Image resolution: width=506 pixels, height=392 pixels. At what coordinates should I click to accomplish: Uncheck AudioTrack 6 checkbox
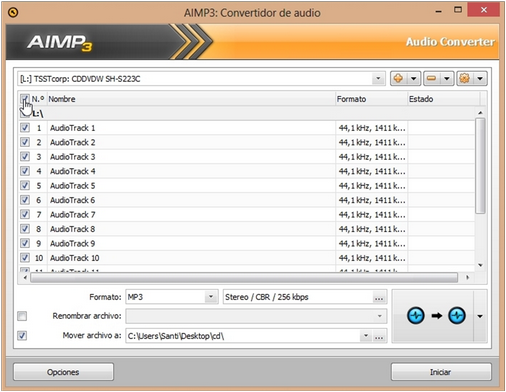click(x=25, y=200)
